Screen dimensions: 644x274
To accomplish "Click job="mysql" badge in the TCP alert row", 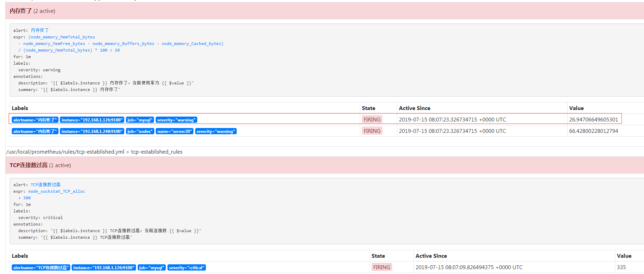I will [152, 268].
